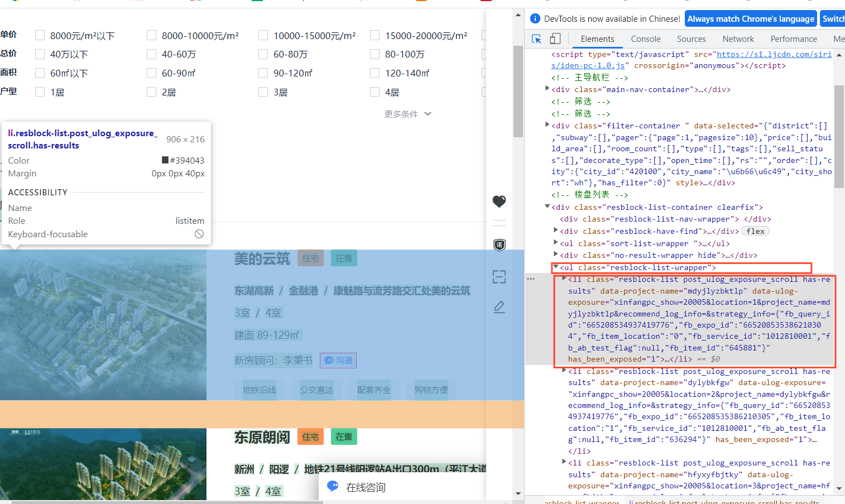
Task: Check the 8000元/m²以下 price checkbox
Action: pyautogui.click(x=40, y=36)
